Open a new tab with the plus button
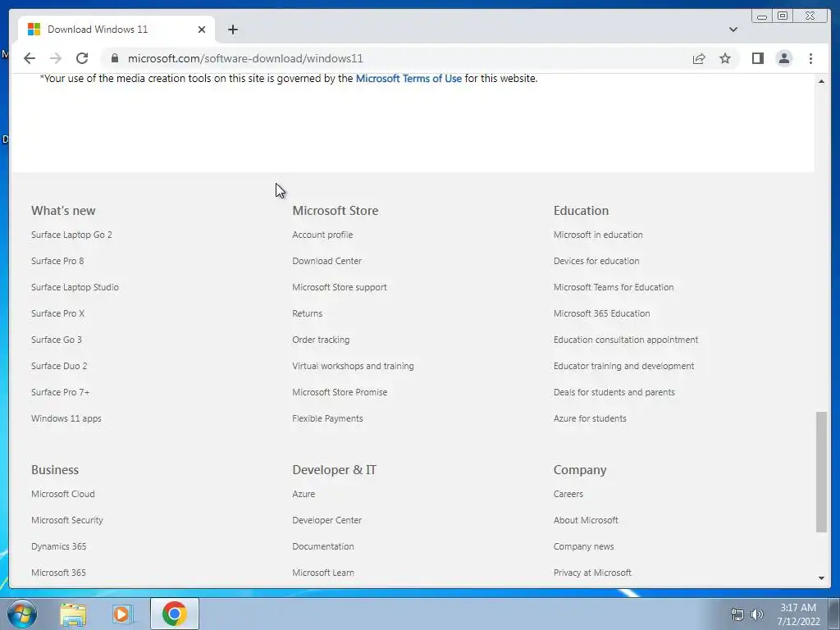The height and width of the screenshot is (630, 840). point(232,30)
